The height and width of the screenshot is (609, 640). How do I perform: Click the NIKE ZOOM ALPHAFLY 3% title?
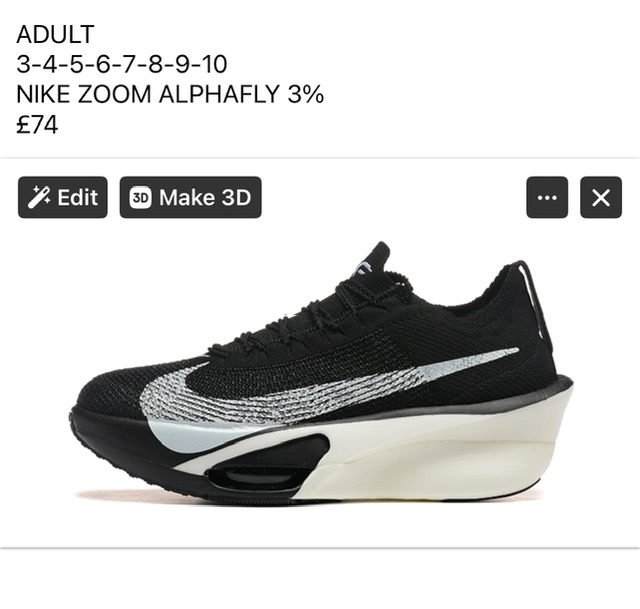click(170, 94)
